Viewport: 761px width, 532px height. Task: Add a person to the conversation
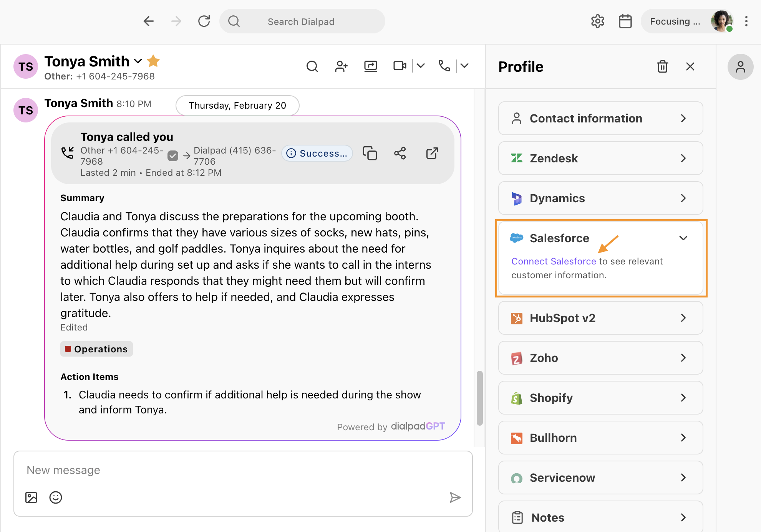click(341, 66)
